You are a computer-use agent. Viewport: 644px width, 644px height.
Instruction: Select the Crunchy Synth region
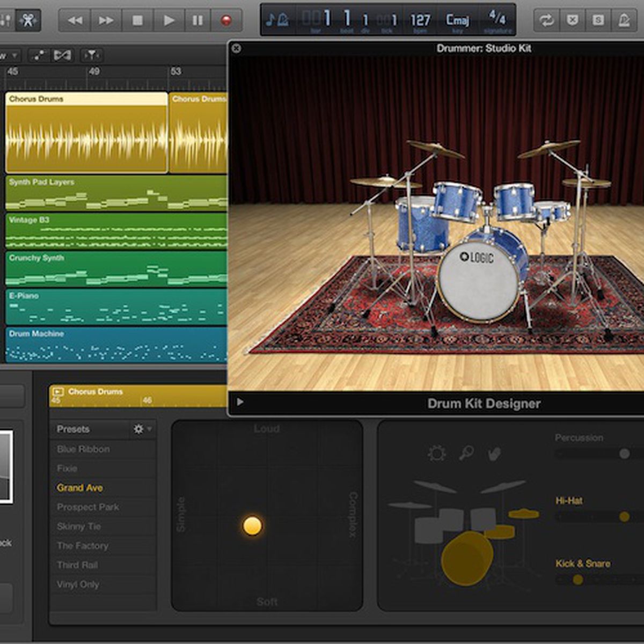click(116, 269)
